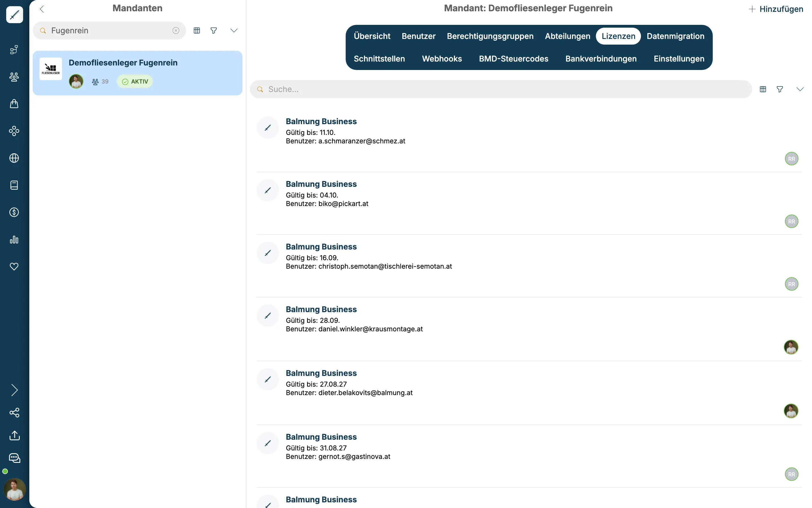Open the bar chart icon in sidebar

click(x=14, y=240)
